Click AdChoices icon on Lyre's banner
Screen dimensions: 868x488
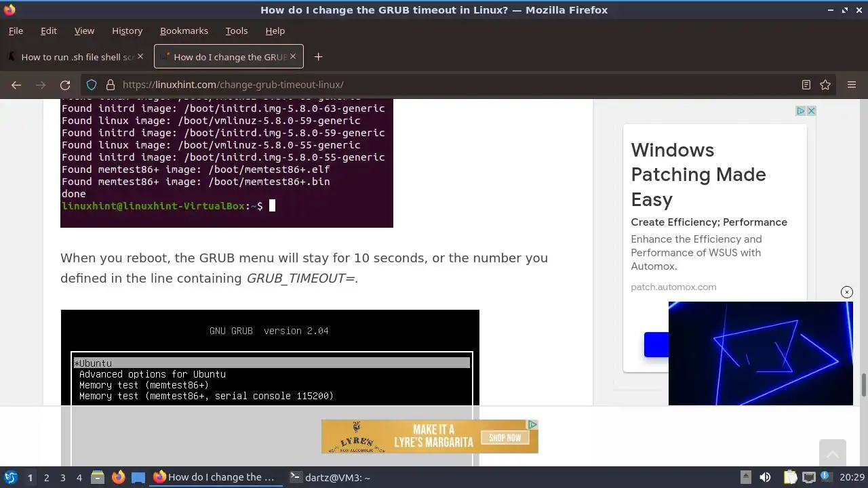coord(532,424)
